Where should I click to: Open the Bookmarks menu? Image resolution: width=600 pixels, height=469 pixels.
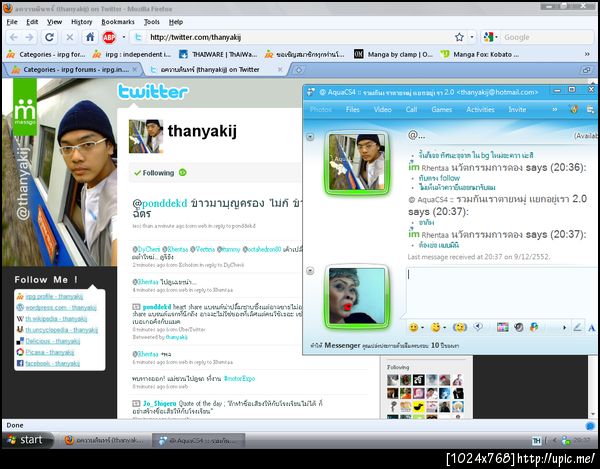pyautogui.click(x=118, y=22)
